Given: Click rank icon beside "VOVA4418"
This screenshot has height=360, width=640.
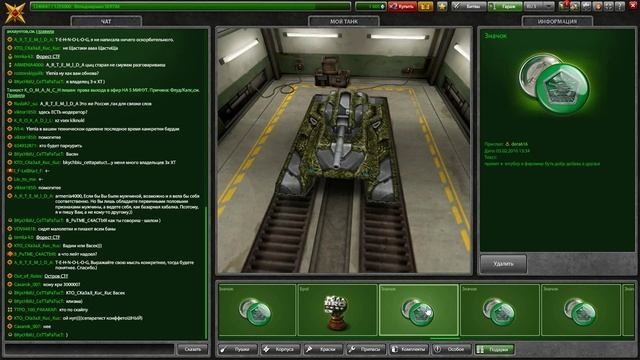Looking at the screenshot, I should point(10,229).
